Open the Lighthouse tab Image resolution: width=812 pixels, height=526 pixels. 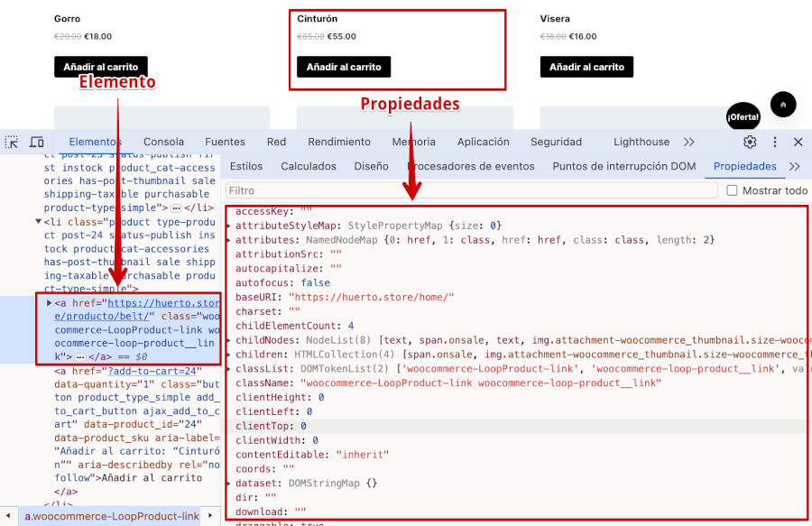pyautogui.click(x=641, y=142)
